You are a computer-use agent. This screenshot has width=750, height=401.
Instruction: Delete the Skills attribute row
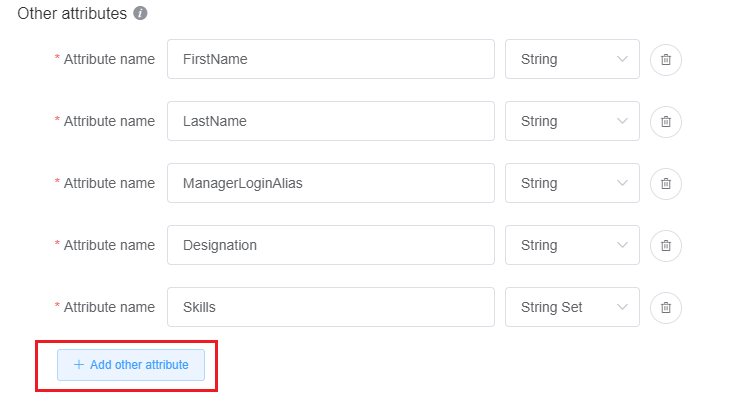tap(666, 308)
